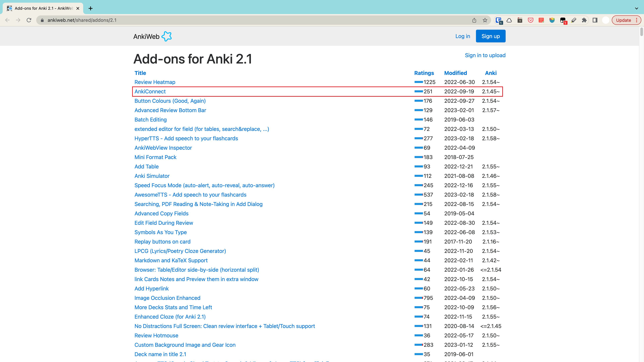Open the red note extension icon
Screen dimensions: 644x362
pyautogui.click(x=541, y=20)
